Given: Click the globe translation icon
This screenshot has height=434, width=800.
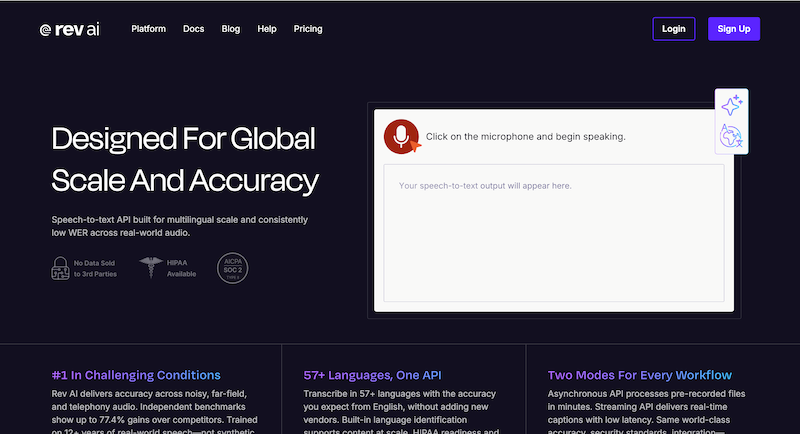Looking at the screenshot, I should coord(731,136).
